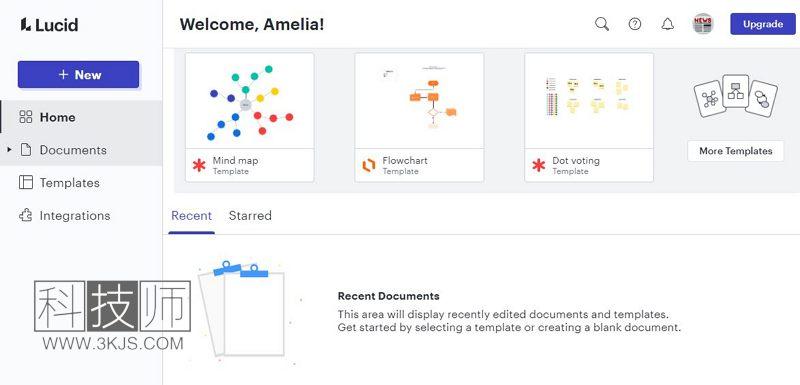Image resolution: width=800 pixels, height=385 pixels.
Task: Click the search magnifier icon
Action: pos(602,24)
